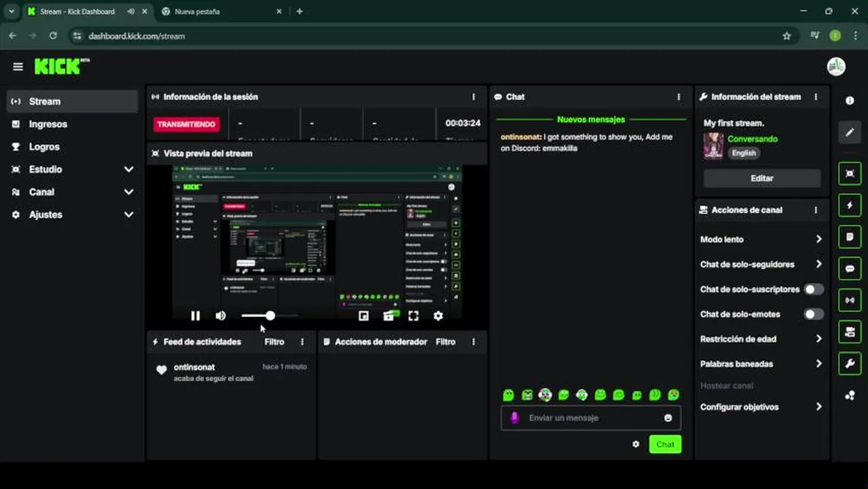This screenshot has height=489, width=868.
Task: Open the preview player settings gear
Action: (x=438, y=316)
